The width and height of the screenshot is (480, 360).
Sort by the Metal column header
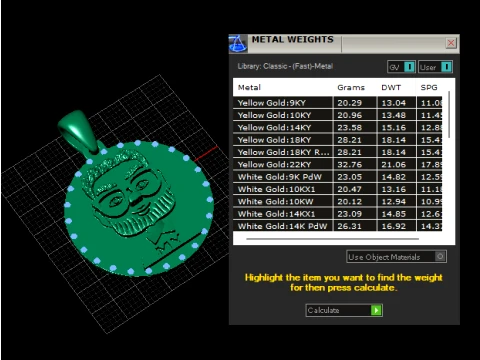coord(249,87)
